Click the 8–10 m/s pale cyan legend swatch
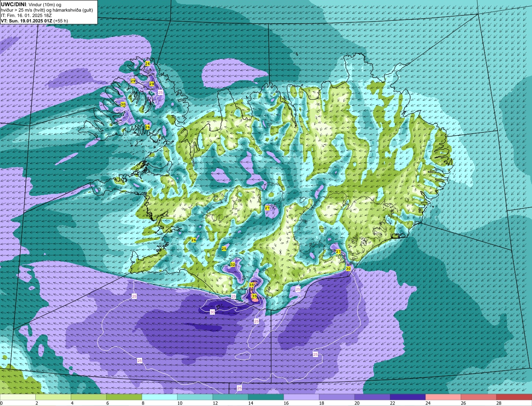Image resolution: width=532 pixels, height=406 pixels. pos(160,397)
